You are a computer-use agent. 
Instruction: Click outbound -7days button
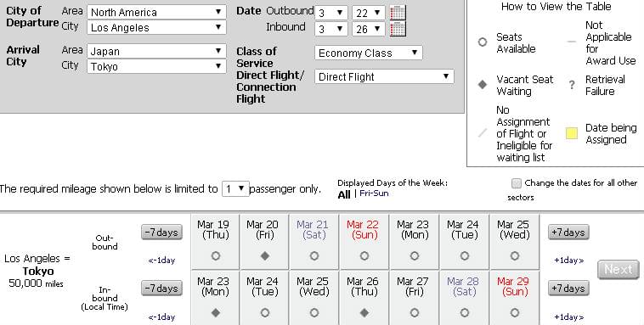click(161, 233)
